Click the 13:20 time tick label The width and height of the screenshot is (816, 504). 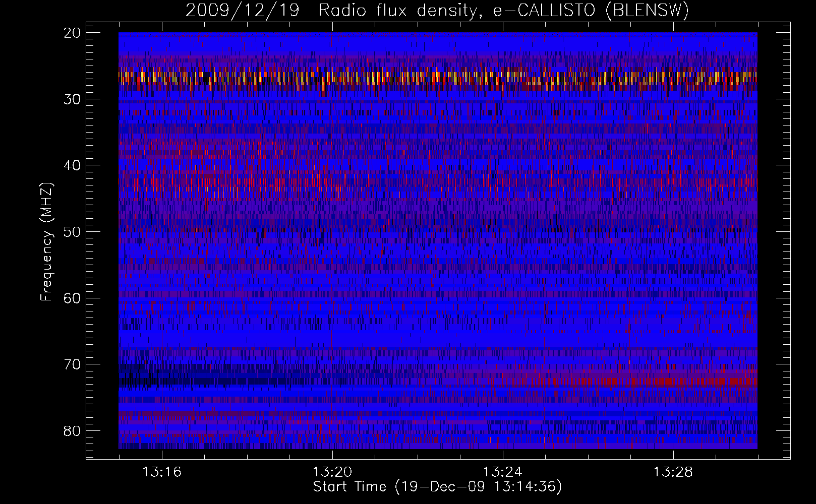(x=332, y=472)
